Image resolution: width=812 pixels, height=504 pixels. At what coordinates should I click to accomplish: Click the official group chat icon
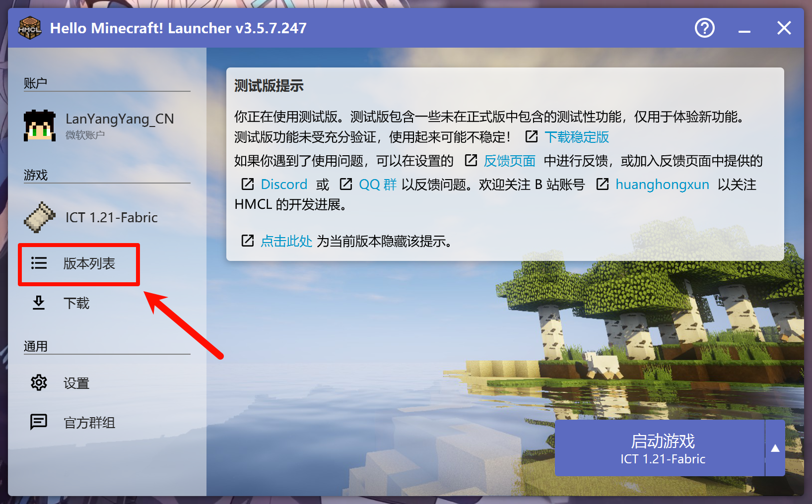click(39, 422)
